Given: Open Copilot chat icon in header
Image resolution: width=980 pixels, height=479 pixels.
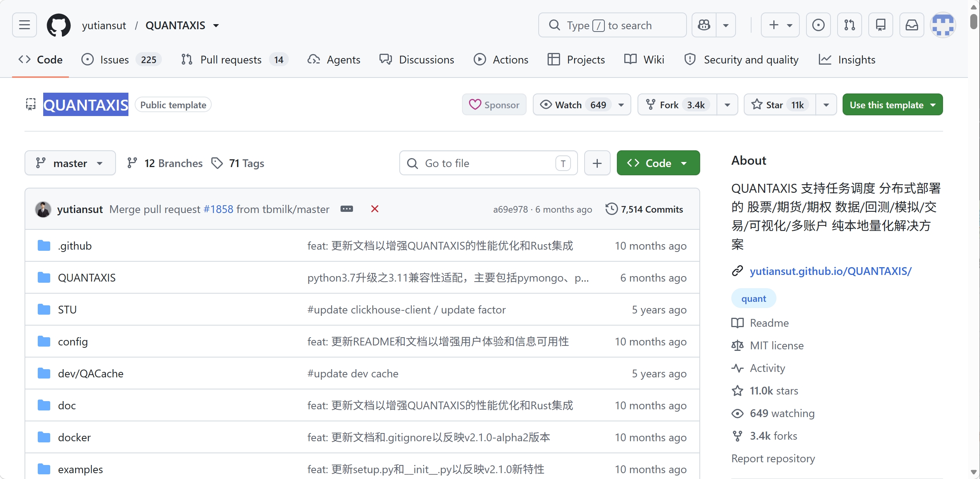Looking at the screenshot, I should (704, 25).
